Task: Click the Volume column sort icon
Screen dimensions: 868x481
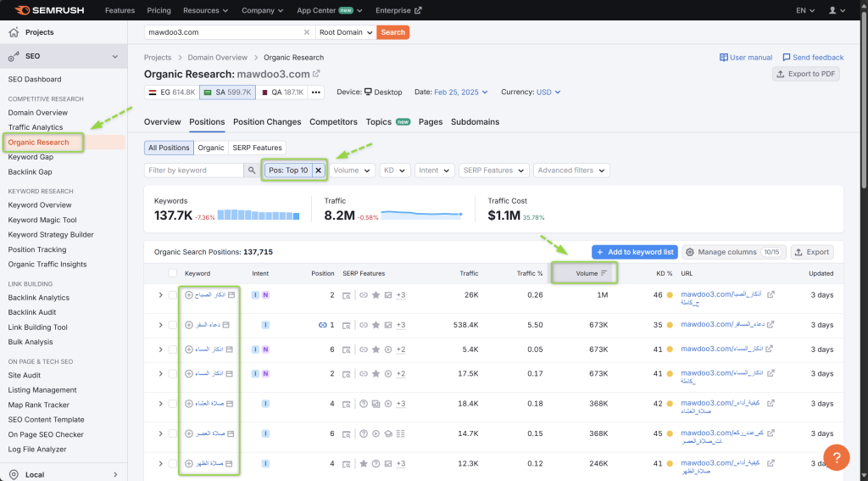Action: click(x=604, y=273)
